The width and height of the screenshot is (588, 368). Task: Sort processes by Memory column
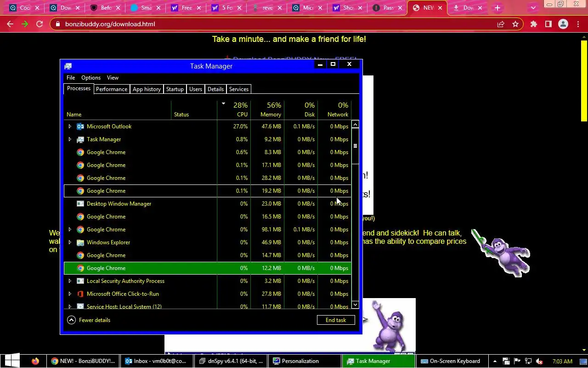point(267,109)
